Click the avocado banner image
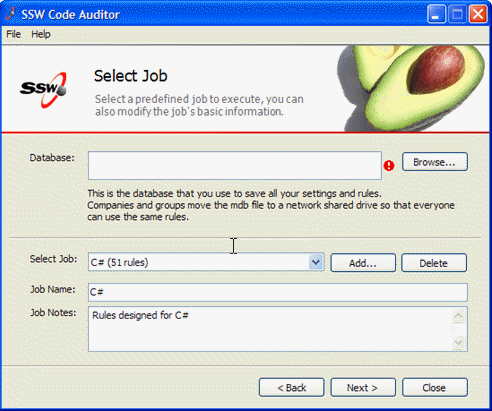 coord(411,88)
